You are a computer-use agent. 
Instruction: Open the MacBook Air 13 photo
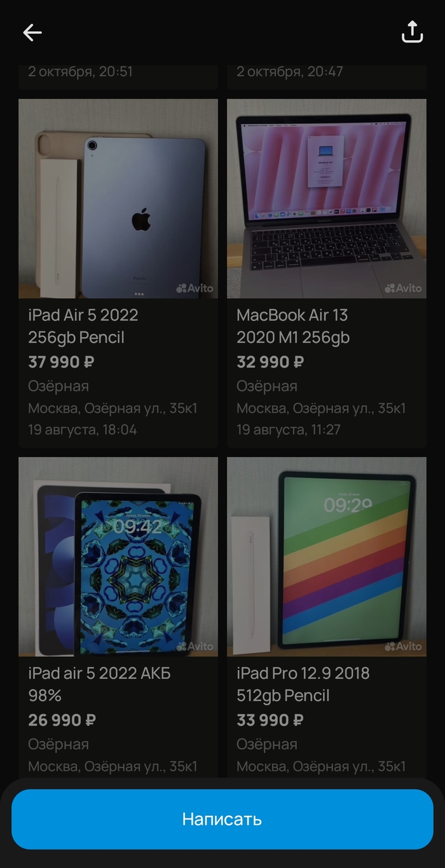pos(327,198)
